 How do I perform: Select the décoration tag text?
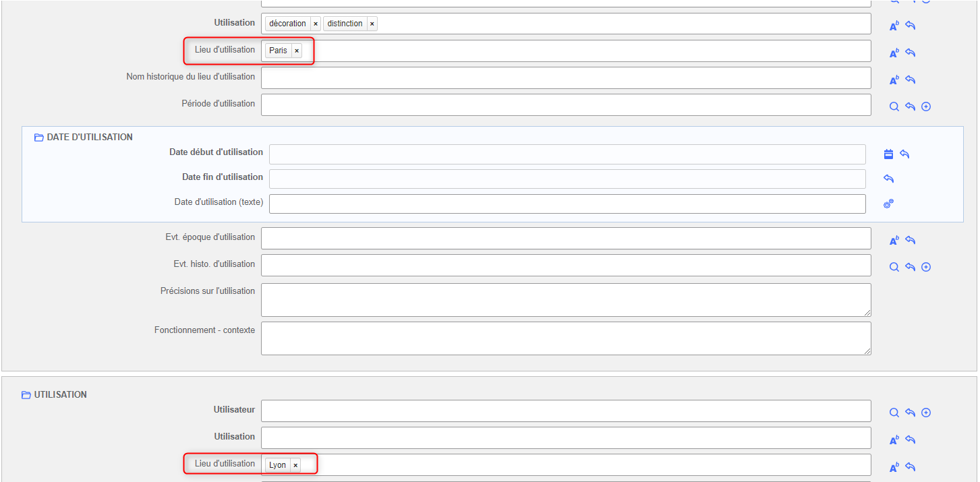(x=288, y=24)
